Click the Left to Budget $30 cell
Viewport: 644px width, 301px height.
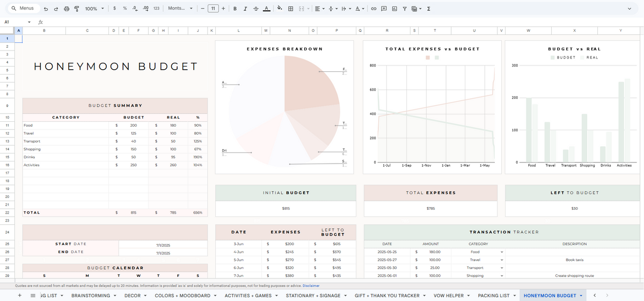point(575,208)
